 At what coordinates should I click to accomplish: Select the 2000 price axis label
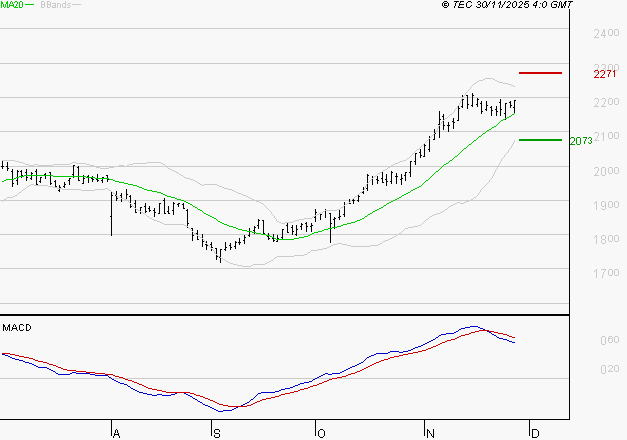tap(606, 171)
